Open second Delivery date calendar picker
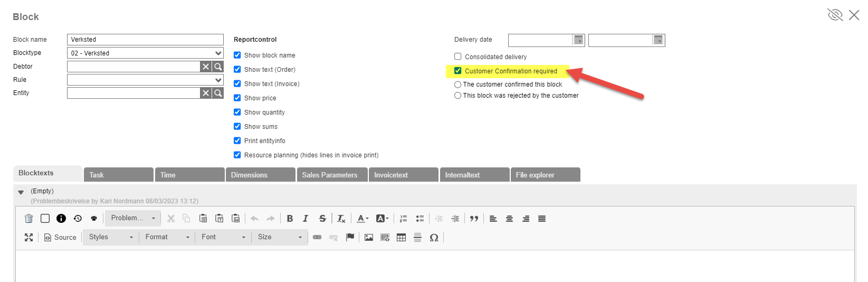 (659, 40)
